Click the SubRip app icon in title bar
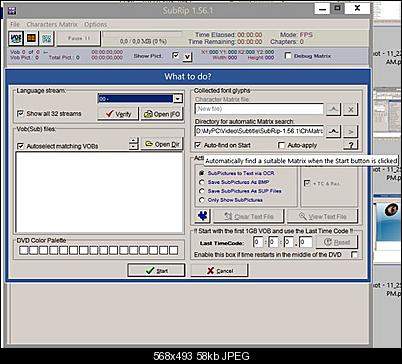 [12, 11]
